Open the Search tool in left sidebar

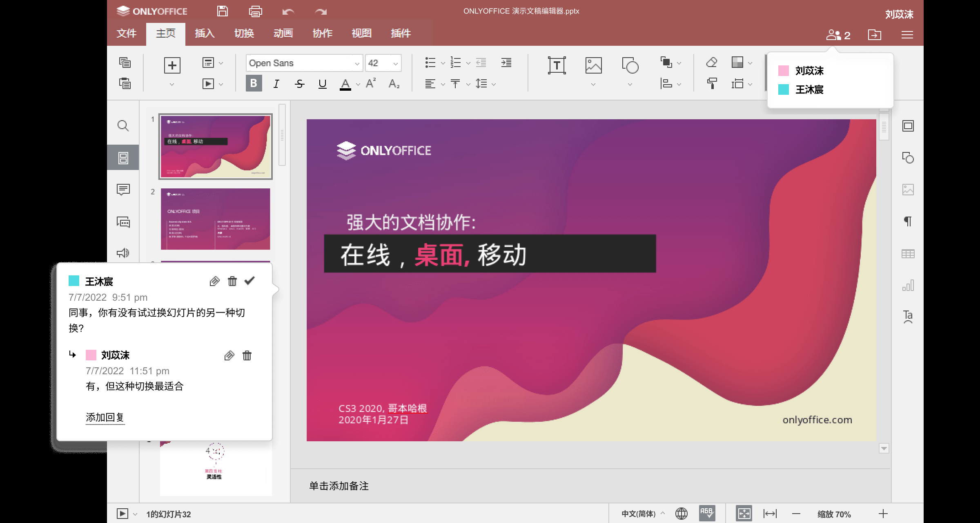point(123,125)
